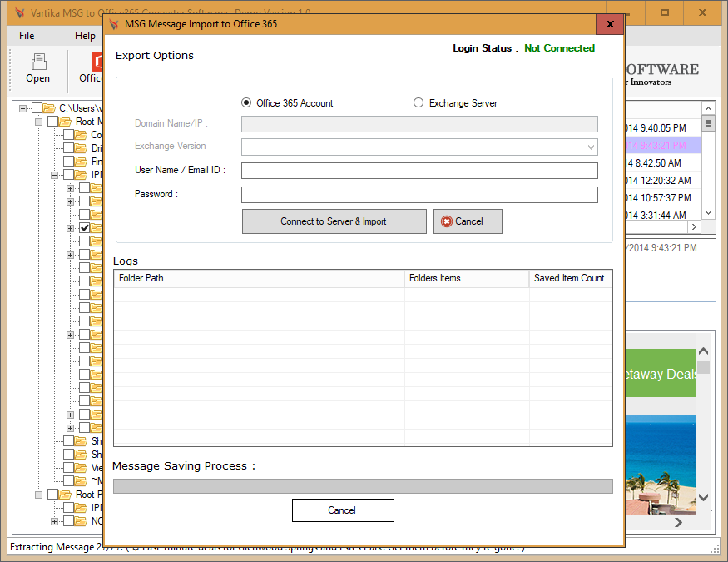
Task: Click the folder icon beside the 'Co' tree item
Action: point(81,135)
